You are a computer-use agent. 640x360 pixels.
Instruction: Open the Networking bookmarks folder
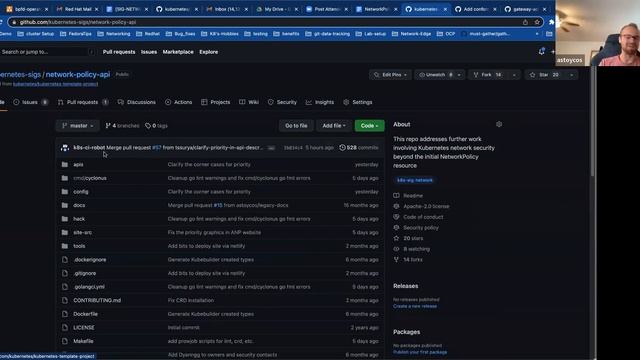114,34
